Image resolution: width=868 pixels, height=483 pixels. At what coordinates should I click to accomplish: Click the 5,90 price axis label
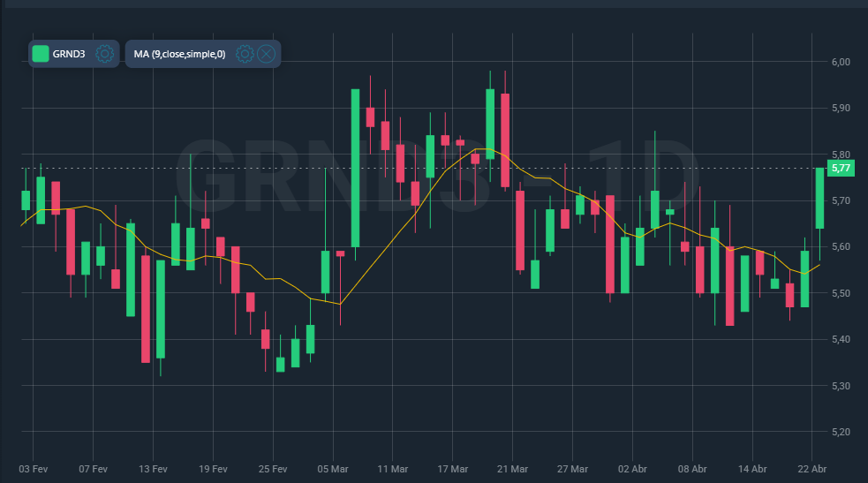841,108
